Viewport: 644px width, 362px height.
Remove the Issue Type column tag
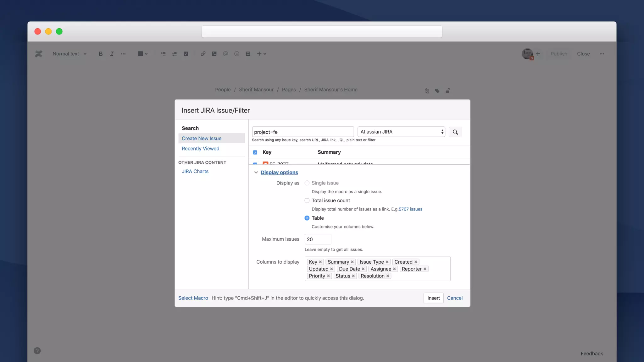point(387,262)
